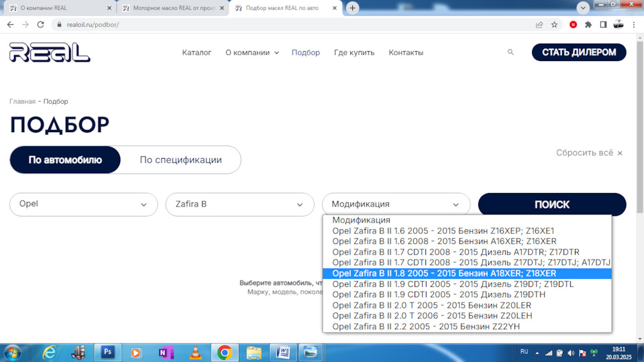
Task: Open Microsoft Word from the taskbar
Action: pyautogui.click(x=283, y=352)
